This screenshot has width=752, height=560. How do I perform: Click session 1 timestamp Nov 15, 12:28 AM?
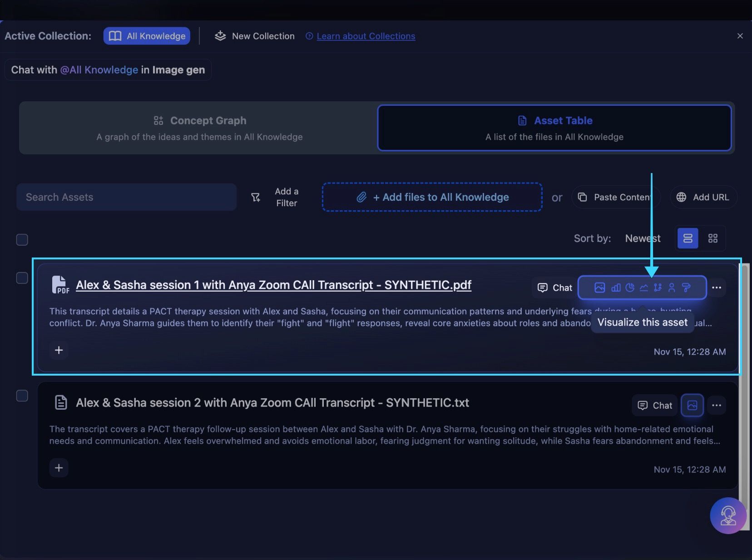tap(689, 352)
